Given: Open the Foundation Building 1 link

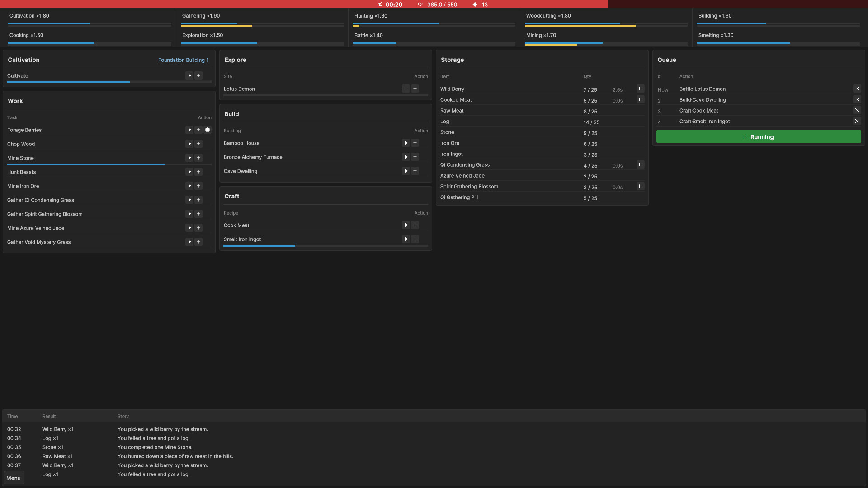Looking at the screenshot, I should (x=183, y=60).
